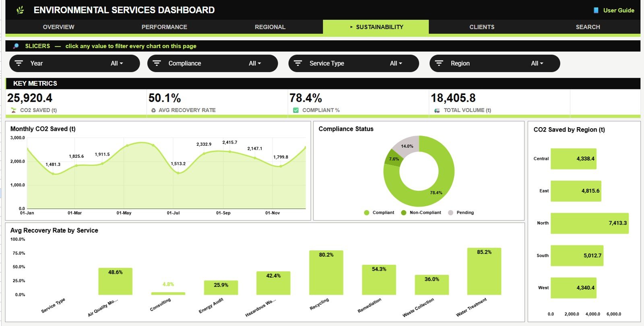Open the Compliance All dropdown

click(x=255, y=63)
